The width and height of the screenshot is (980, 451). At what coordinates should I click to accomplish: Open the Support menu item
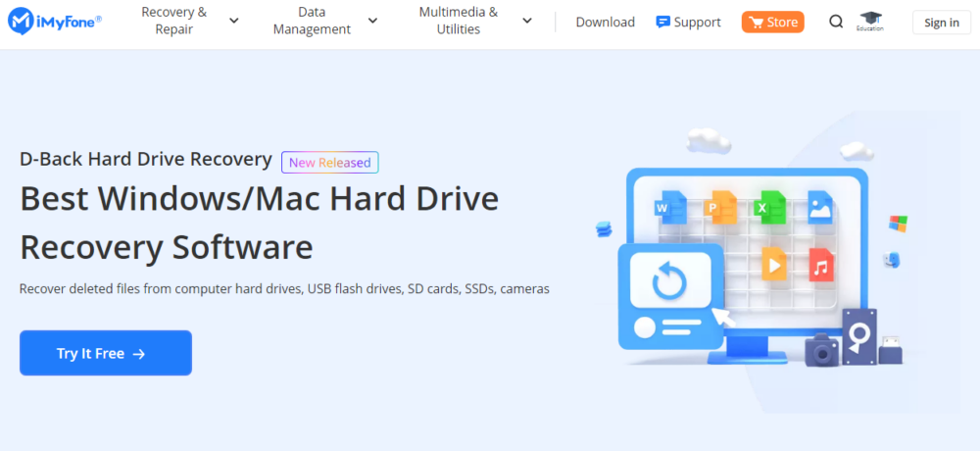point(688,22)
